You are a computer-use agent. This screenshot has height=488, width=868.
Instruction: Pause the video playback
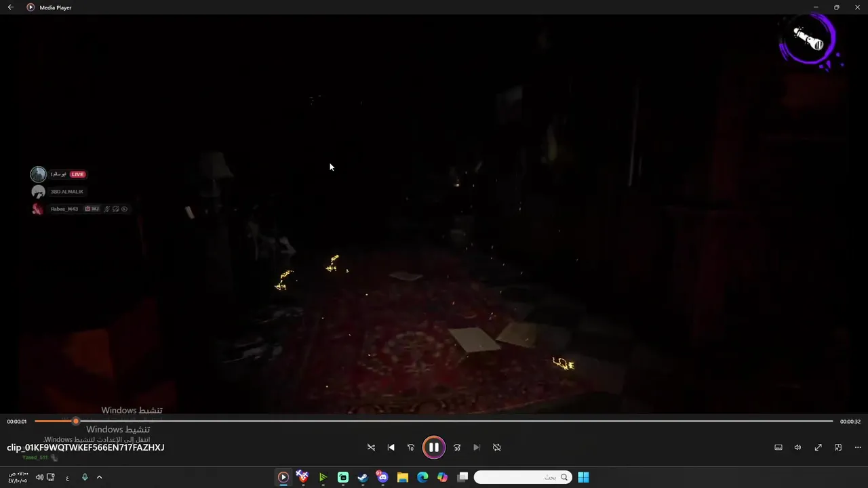click(x=433, y=447)
